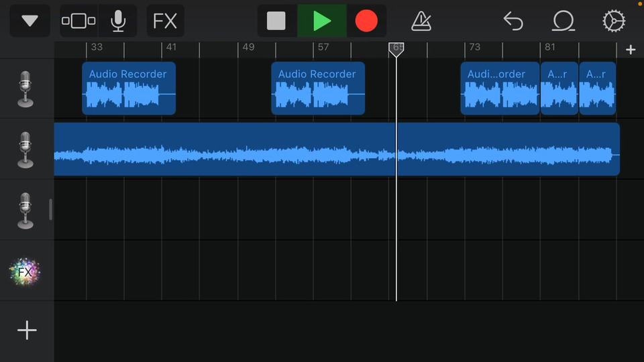This screenshot has height=362, width=644.
Task: Select the 'Audi...order' region near bar 73
Action: [500, 88]
